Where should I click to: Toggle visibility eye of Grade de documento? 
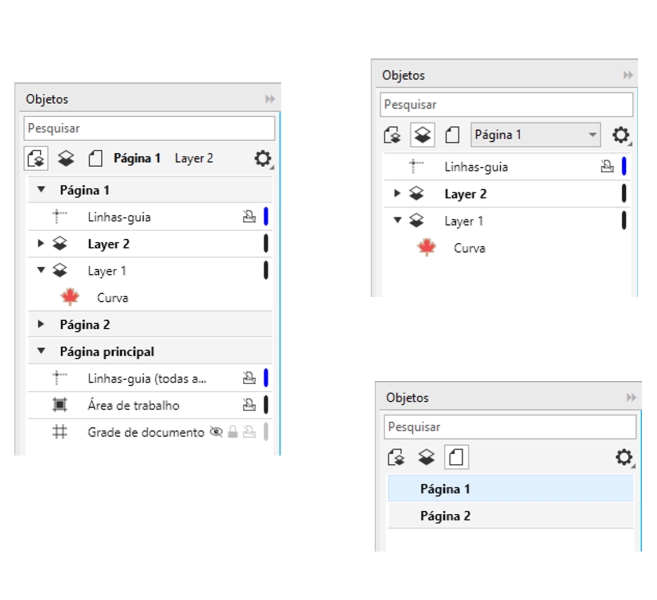coord(215,432)
